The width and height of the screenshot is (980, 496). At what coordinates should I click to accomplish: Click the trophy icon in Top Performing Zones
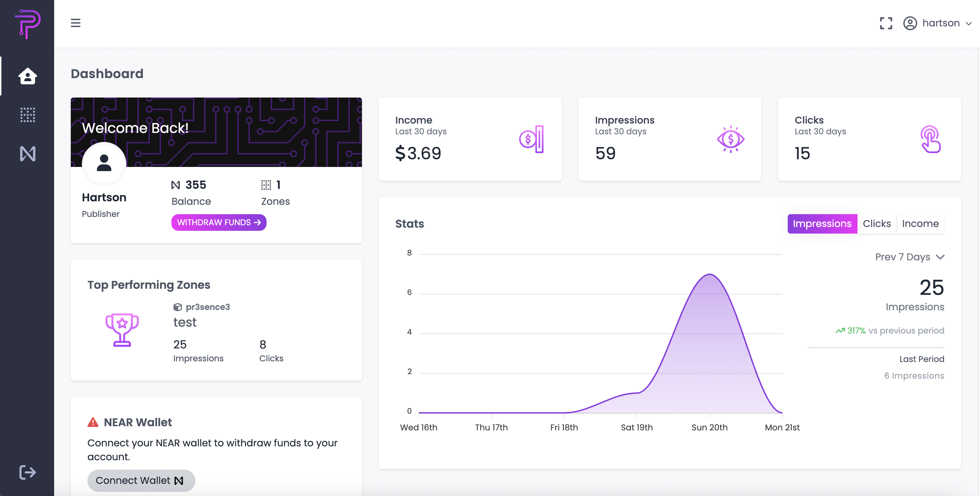pyautogui.click(x=122, y=329)
